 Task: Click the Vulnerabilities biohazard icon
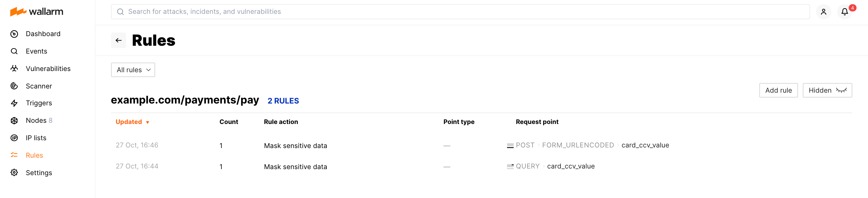tap(14, 69)
